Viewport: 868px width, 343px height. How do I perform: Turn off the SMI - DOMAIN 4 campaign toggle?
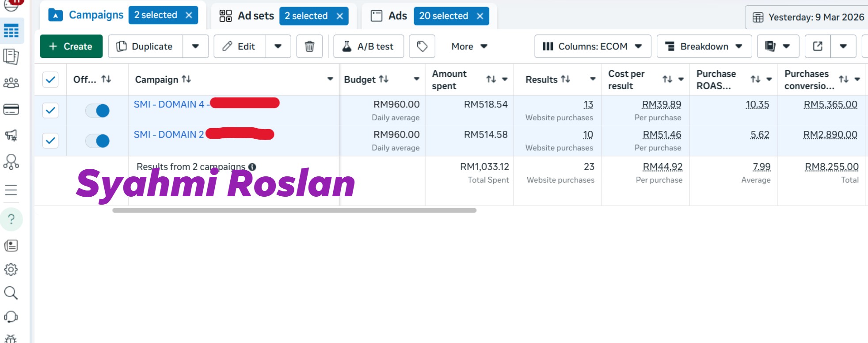click(x=97, y=111)
